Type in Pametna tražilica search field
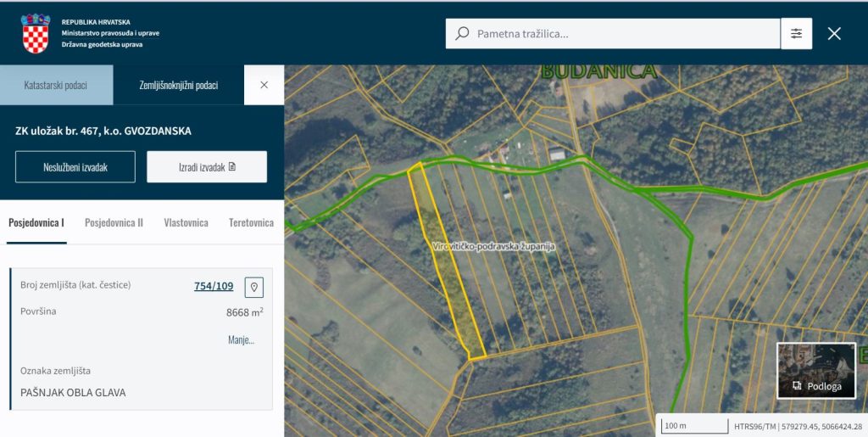 623,34
